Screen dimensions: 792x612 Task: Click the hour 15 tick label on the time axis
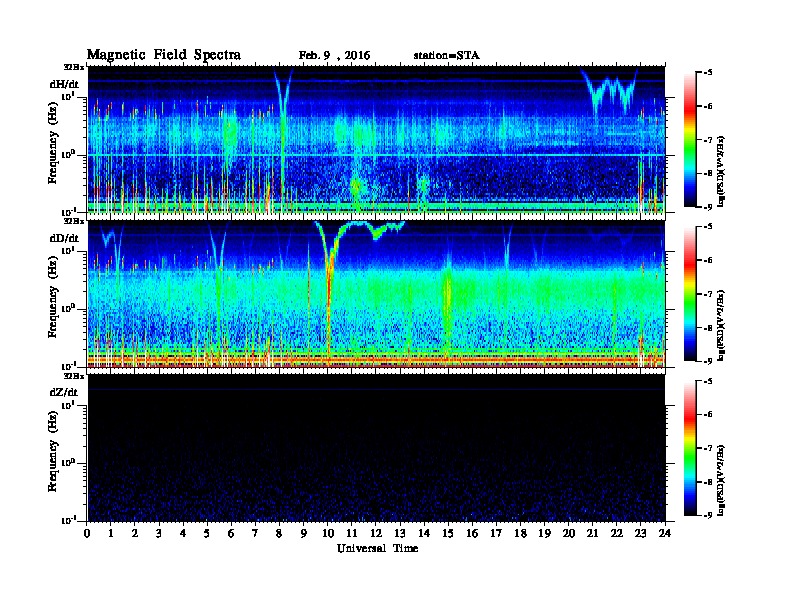pyautogui.click(x=448, y=533)
